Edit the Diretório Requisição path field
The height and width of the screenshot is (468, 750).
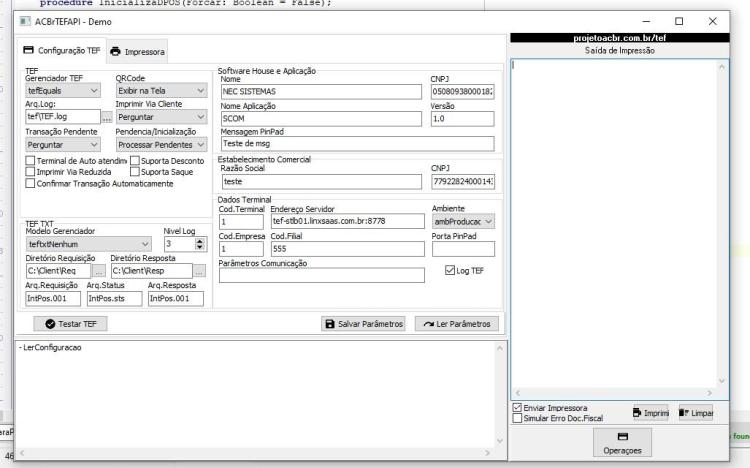pyautogui.click(x=58, y=271)
